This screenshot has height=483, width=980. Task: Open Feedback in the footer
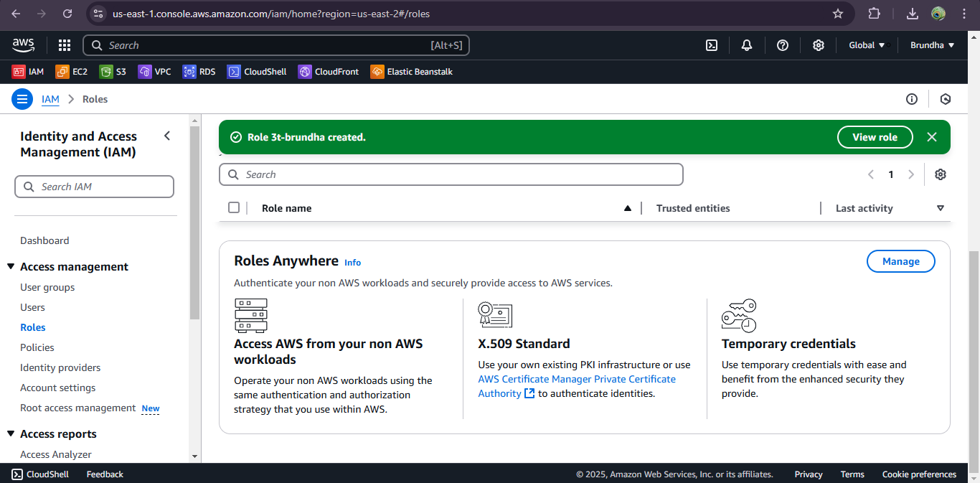105,474
